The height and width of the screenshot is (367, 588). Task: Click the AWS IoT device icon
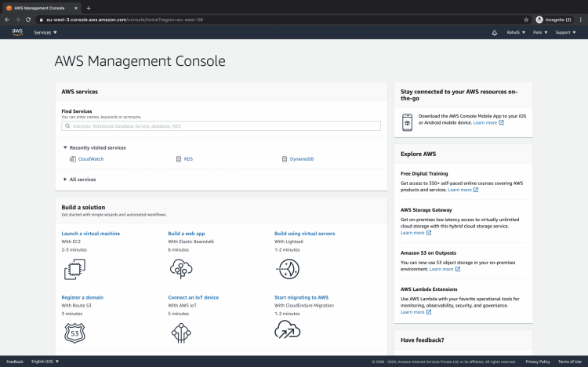(x=181, y=332)
